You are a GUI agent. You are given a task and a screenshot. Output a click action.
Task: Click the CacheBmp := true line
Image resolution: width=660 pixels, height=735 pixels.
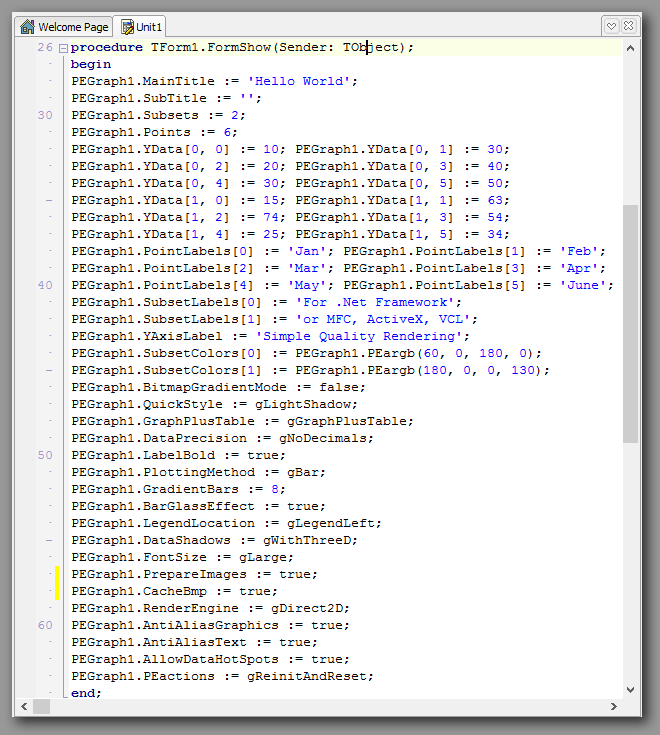click(174, 591)
